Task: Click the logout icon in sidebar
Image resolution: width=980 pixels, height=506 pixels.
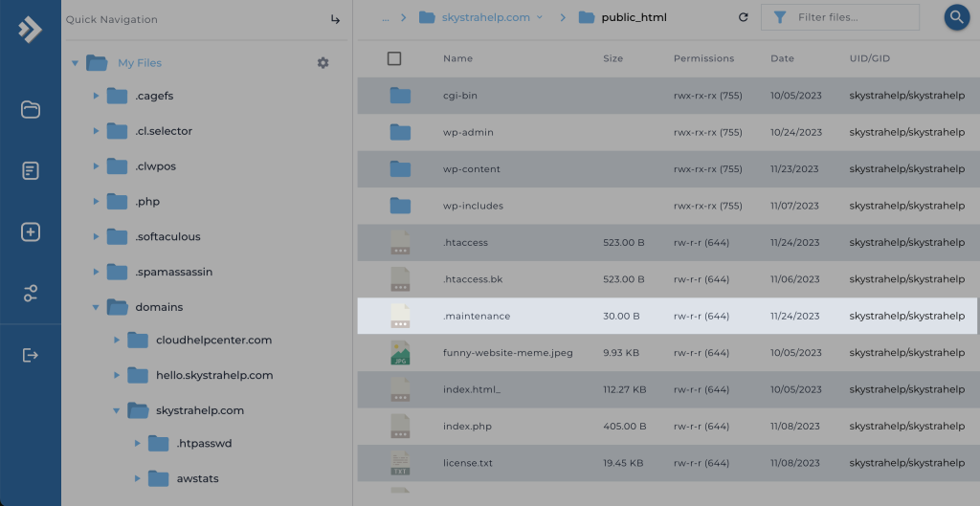Action: coord(31,355)
